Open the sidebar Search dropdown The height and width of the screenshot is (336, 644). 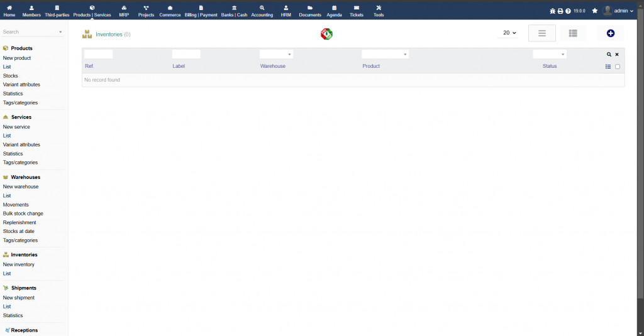pos(33,31)
